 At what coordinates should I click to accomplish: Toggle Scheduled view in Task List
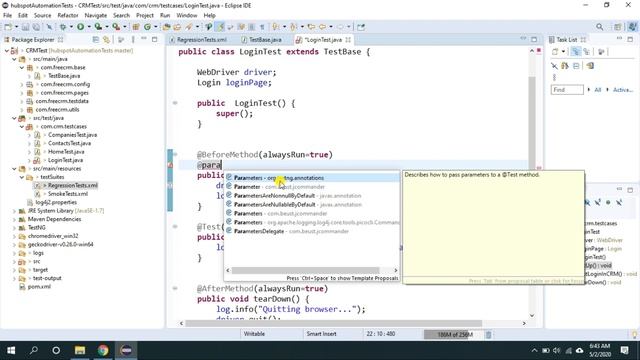click(x=587, y=52)
